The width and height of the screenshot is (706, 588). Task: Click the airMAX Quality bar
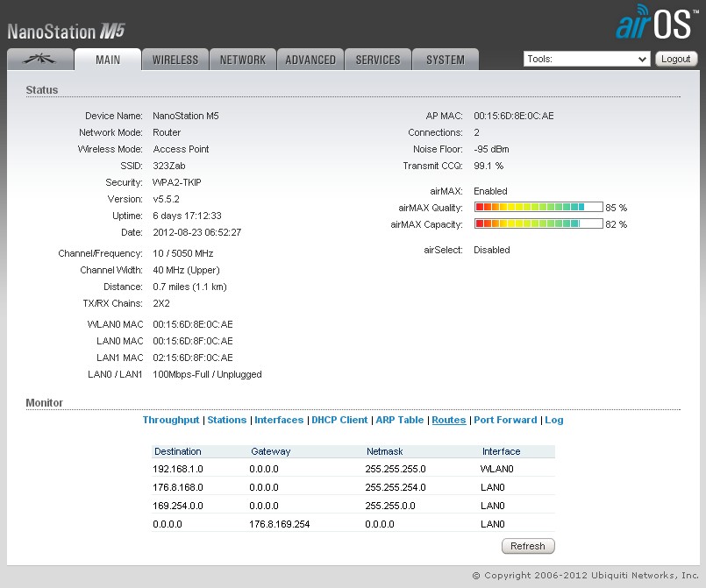(x=538, y=207)
